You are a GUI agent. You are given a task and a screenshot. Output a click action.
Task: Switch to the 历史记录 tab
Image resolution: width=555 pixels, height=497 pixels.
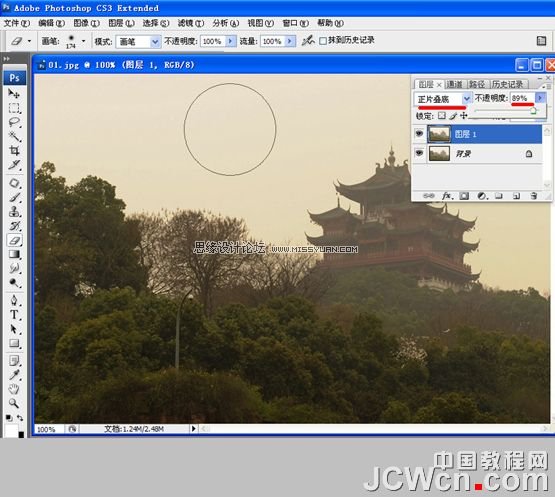[508, 84]
